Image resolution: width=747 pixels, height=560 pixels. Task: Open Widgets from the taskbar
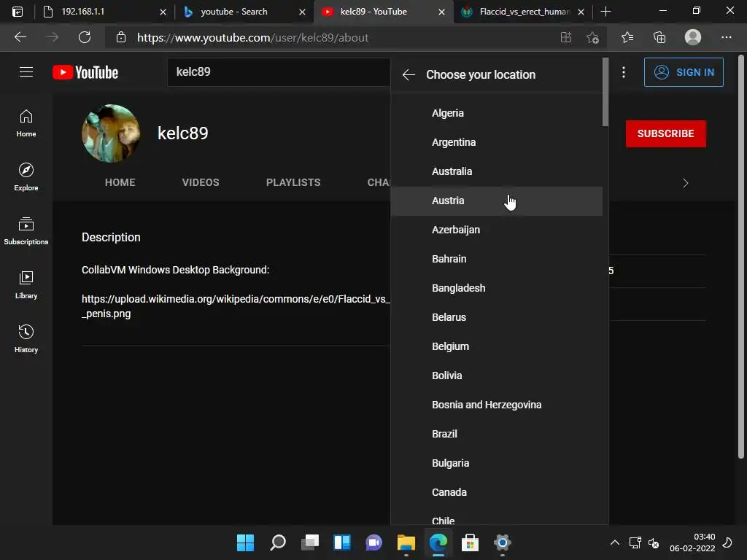tap(342, 542)
